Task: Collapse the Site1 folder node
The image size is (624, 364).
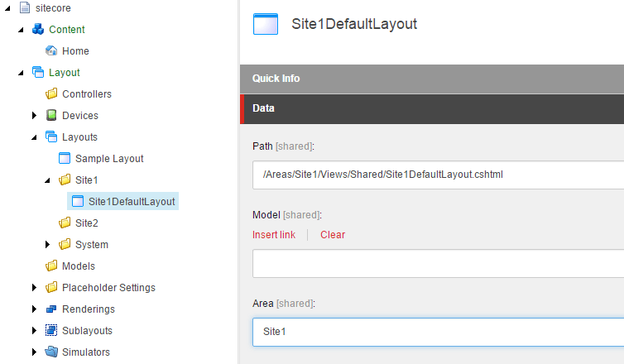Action: pyautogui.click(x=47, y=180)
